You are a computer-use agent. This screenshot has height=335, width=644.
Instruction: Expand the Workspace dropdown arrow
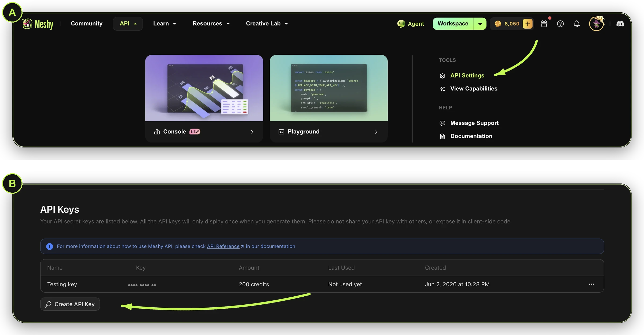click(x=480, y=24)
